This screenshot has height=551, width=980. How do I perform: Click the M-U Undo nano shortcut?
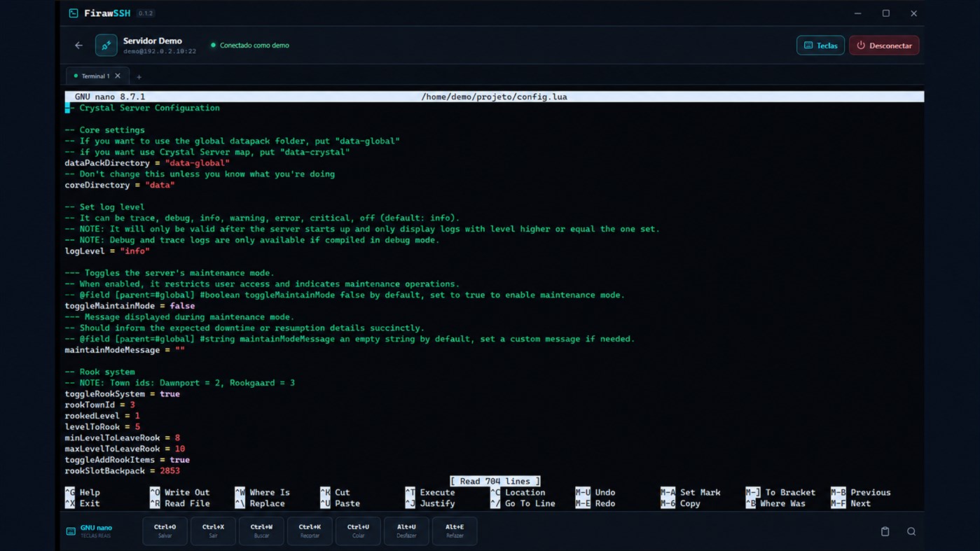coord(595,493)
